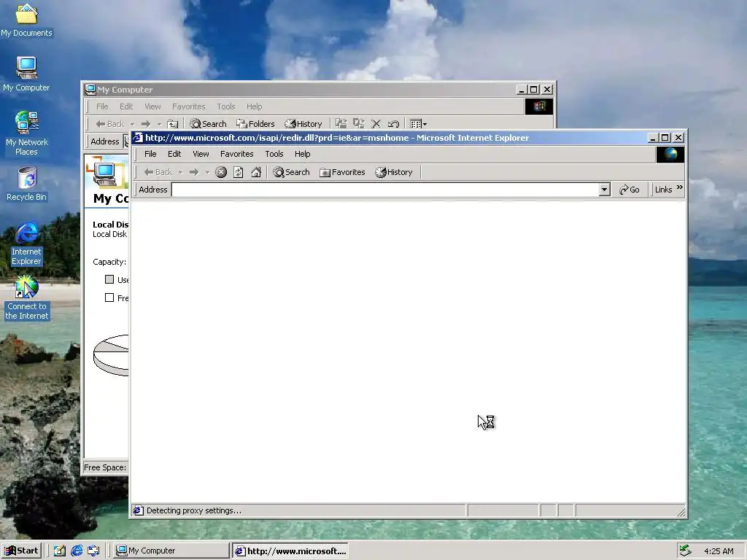Screen dimensions: 747x560
Task: Open History pane in Internet Explorer toolbar
Action: click(x=393, y=172)
